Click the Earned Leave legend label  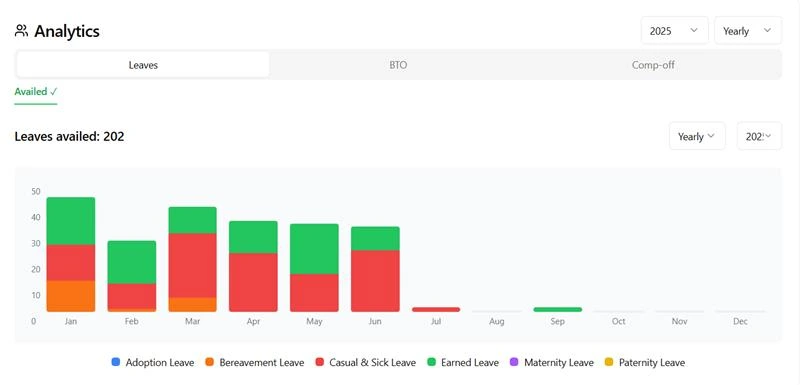pyautogui.click(x=470, y=363)
